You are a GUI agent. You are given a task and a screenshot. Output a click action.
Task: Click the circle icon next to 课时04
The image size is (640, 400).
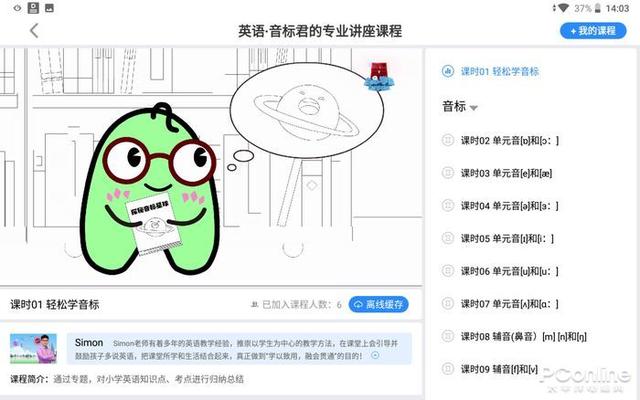pos(448,205)
